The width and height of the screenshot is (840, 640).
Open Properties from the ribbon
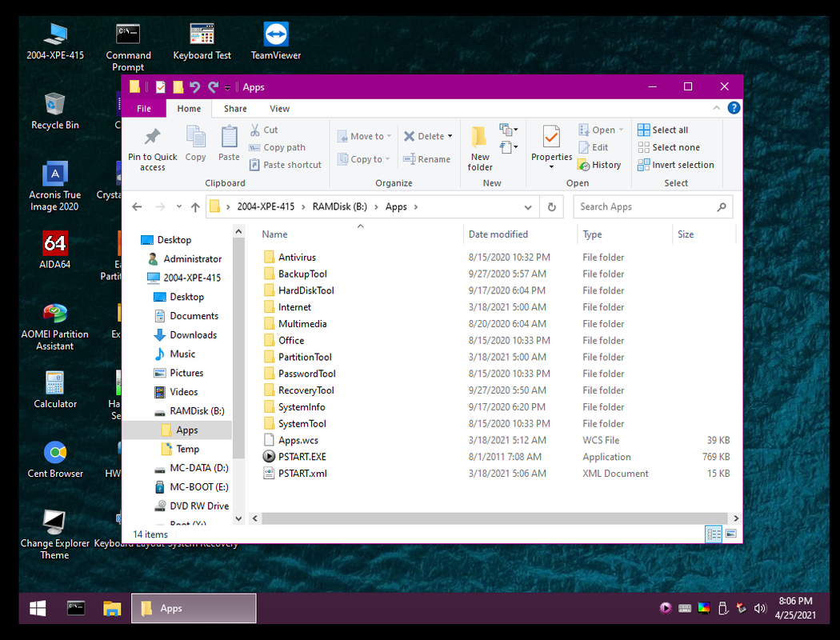551,147
